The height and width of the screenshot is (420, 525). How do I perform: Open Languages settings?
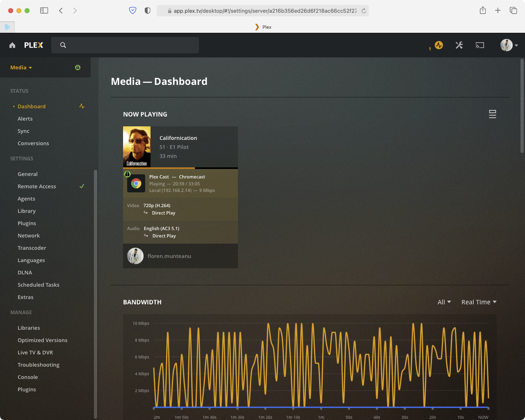31,260
